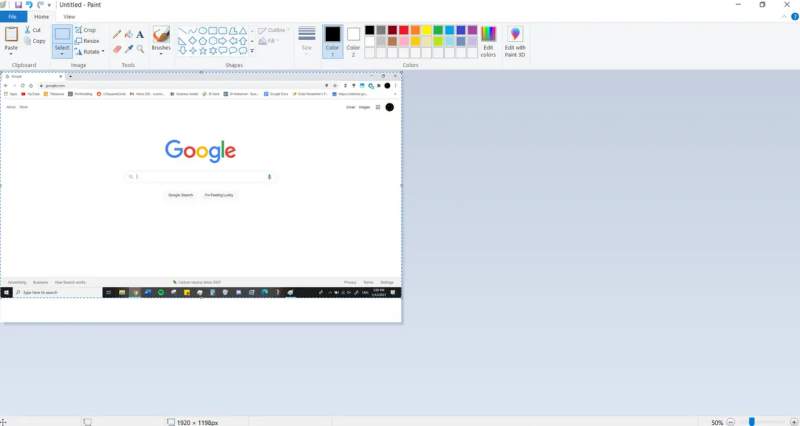
Task: Choose the Pentagon shape
Action: (203, 41)
